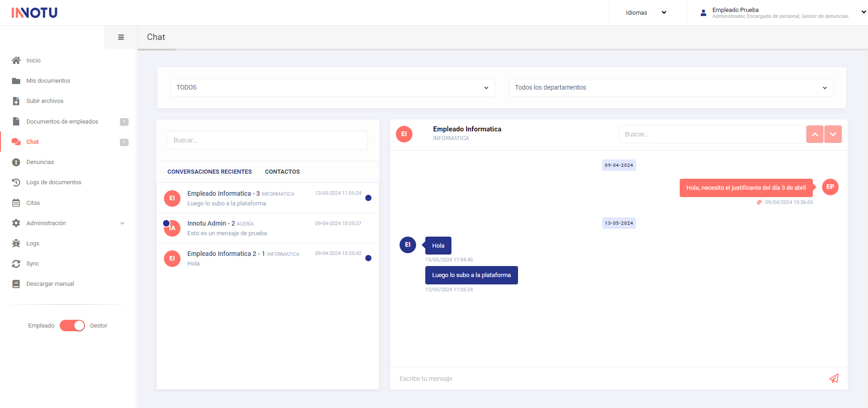Screen dimensions: 868x408
Task: Open conversation Empleado Informatica - 3
Action: tap(268, 198)
